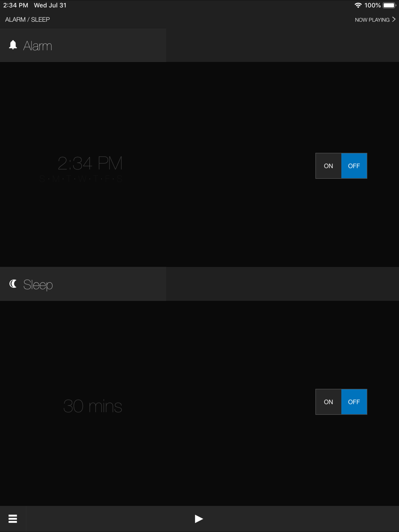Tap the Wi-Fi status icon
The image size is (399, 532).
point(358,5)
